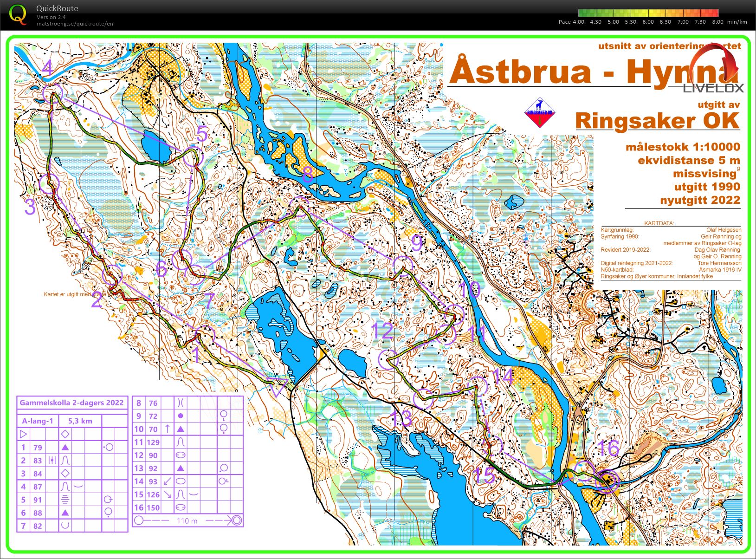Open the matstroeng.se/quickroute/en link
This screenshot has width=756, height=559.
pyautogui.click(x=75, y=24)
